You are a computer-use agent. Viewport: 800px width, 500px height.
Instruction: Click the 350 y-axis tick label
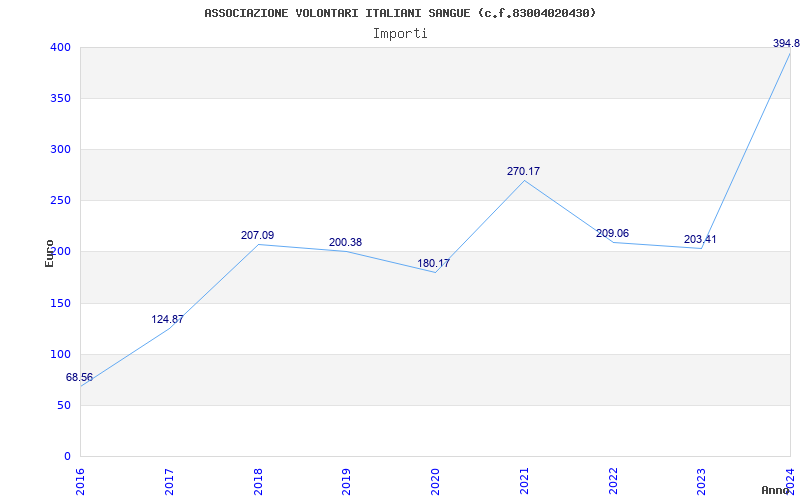60,98
